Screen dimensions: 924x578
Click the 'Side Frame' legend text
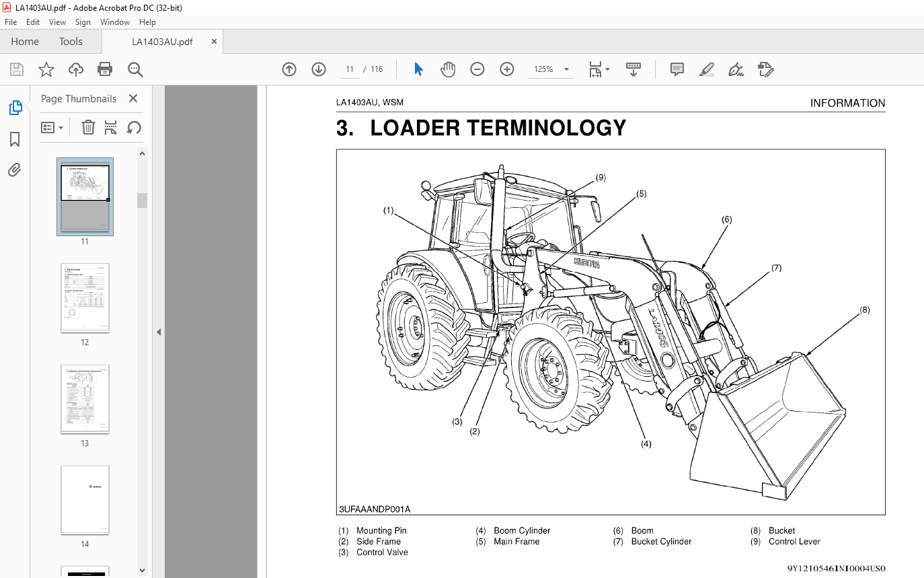point(379,542)
